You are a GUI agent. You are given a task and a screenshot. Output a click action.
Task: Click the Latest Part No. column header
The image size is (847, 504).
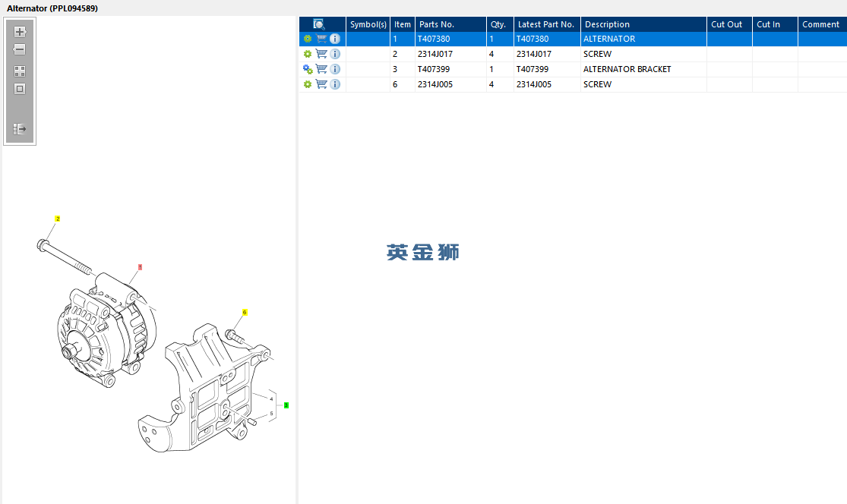click(547, 24)
